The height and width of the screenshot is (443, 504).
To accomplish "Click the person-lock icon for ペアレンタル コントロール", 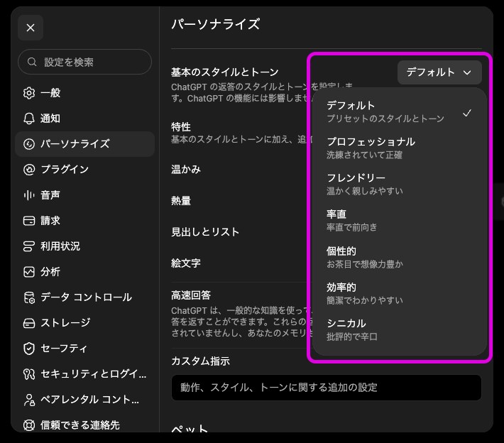I will [x=29, y=400].
